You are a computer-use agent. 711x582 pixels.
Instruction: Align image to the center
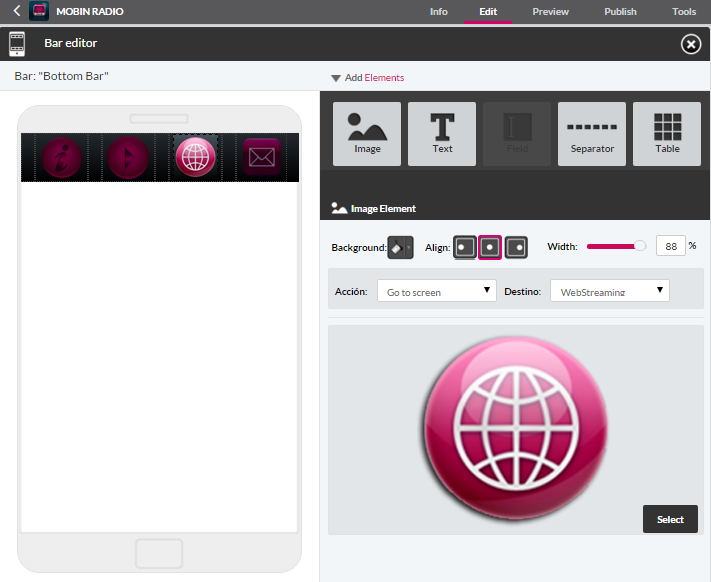pos(490,247)
